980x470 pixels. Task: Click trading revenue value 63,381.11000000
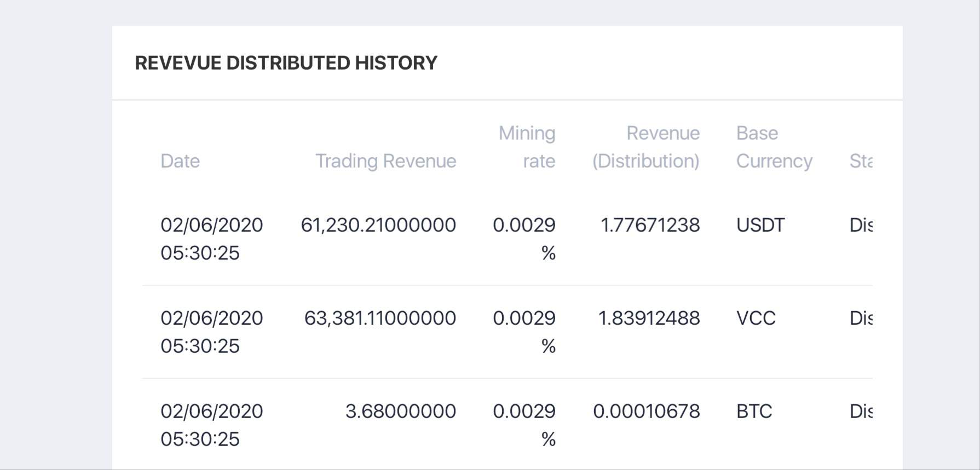tap(380, 318)
